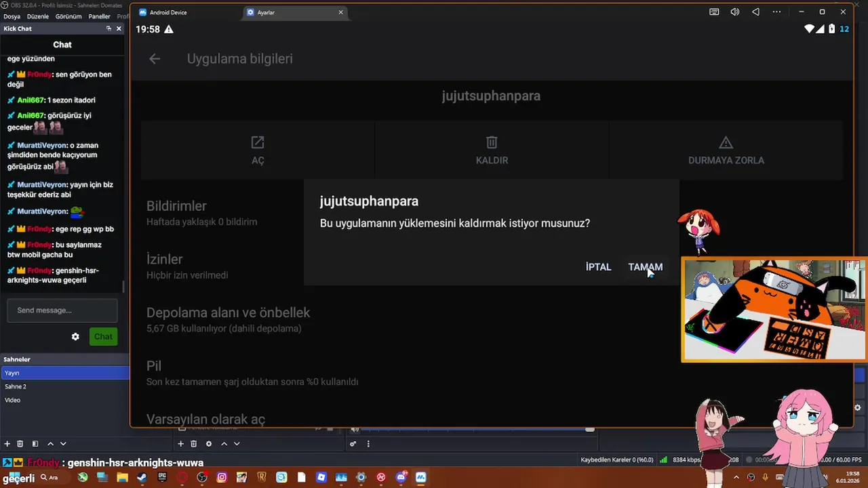The image size is (868, 488).
Task: Tap the KALDIR trash icon
Action: tap(492, 142)
